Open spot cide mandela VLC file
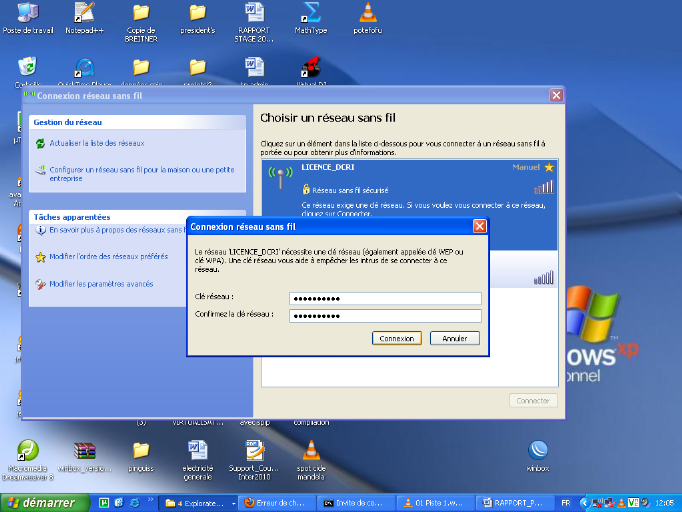 [x=311, y=460]
